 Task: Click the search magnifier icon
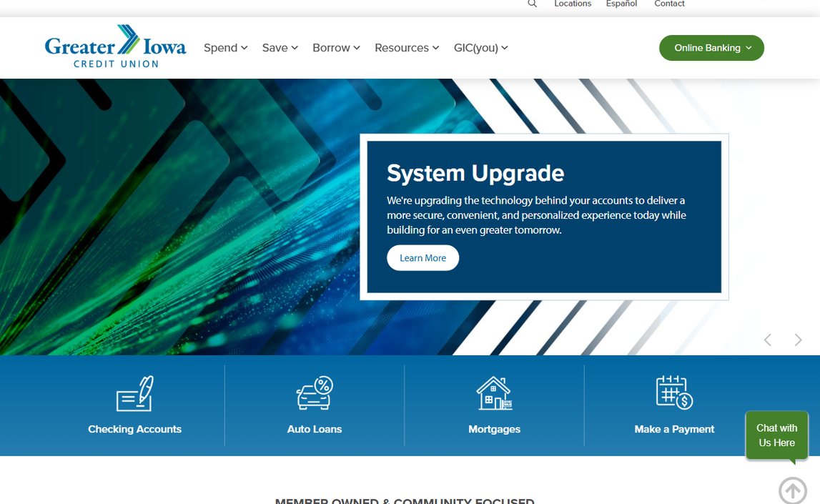[x=533, y=4]
